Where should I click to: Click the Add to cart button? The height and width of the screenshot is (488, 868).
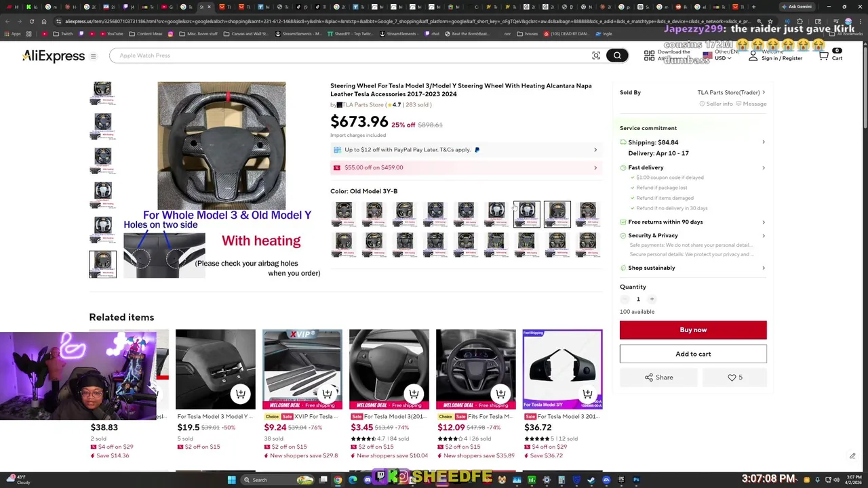point(693,354)
